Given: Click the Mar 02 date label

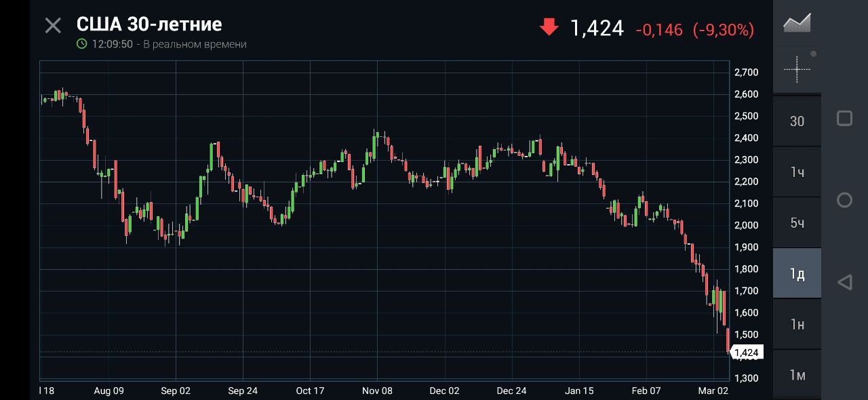Looking at the screenshot, I should (x=713, y=391).
